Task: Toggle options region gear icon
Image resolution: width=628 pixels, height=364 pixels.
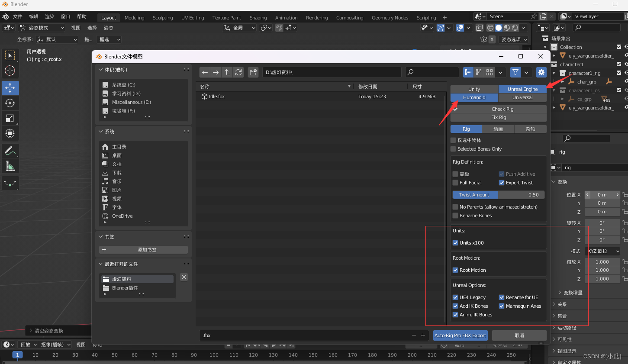Action: pyautogui.click(x=541, y=72)
